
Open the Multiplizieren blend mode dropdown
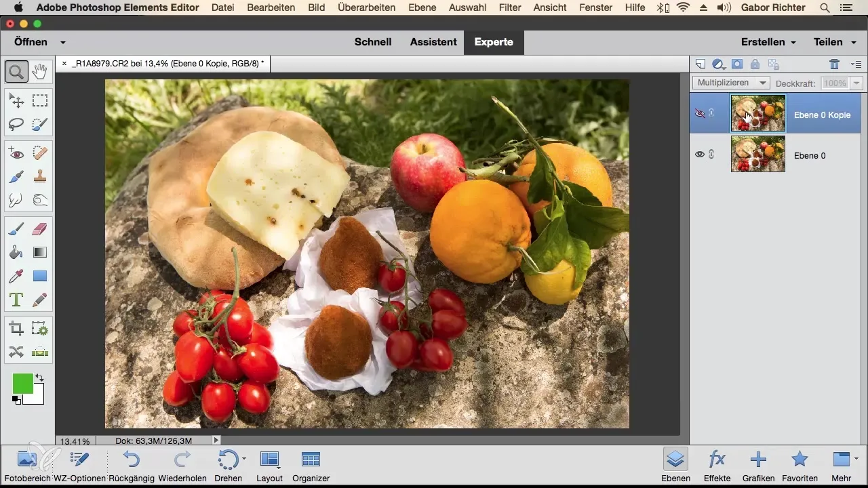pyautogui.click(x=731, y=83)
